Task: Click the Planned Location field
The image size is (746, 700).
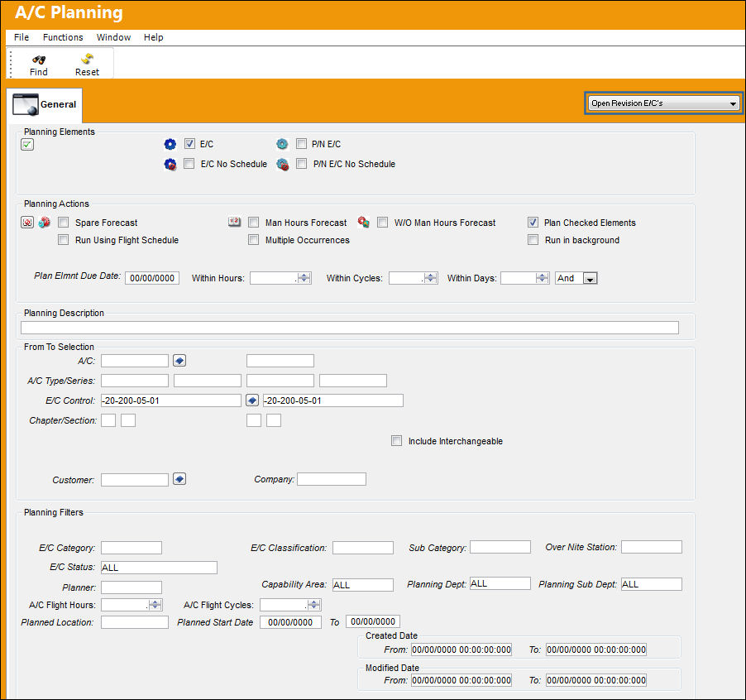Action: click(x=135, y=622)
